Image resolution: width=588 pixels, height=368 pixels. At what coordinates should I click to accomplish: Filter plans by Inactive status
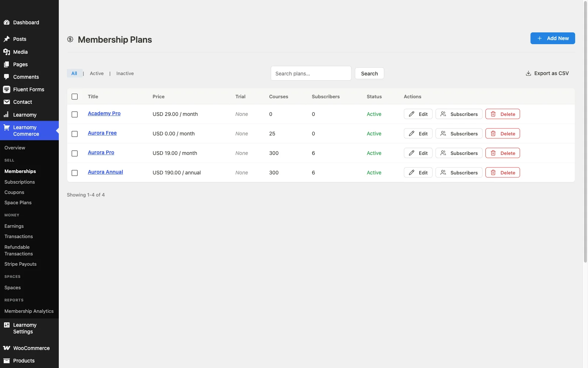pos(125,74)
